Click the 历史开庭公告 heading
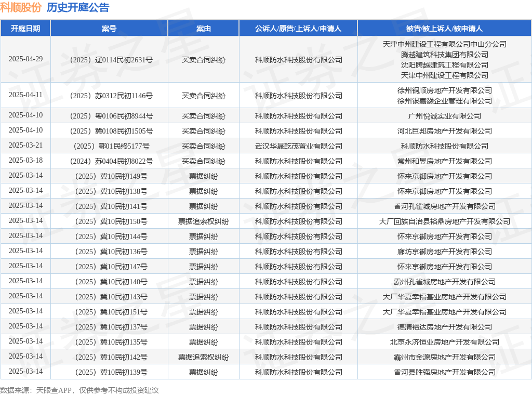 pos(78,7)
